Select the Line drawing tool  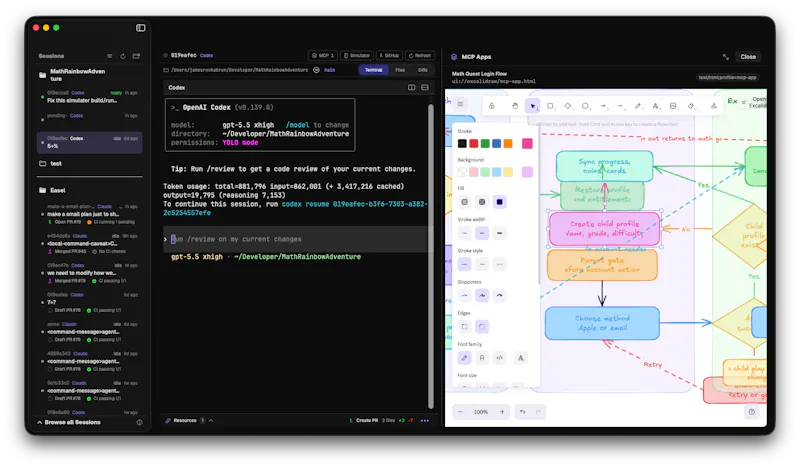(620, 106)
